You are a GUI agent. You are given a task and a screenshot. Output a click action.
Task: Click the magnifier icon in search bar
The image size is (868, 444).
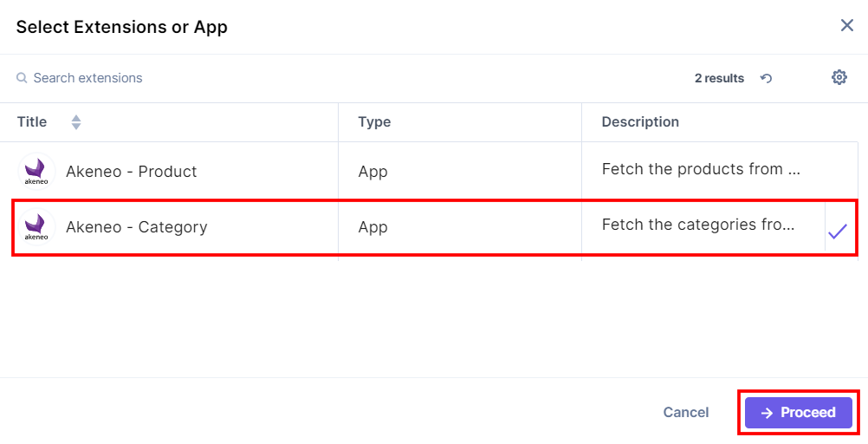[22, 77]
